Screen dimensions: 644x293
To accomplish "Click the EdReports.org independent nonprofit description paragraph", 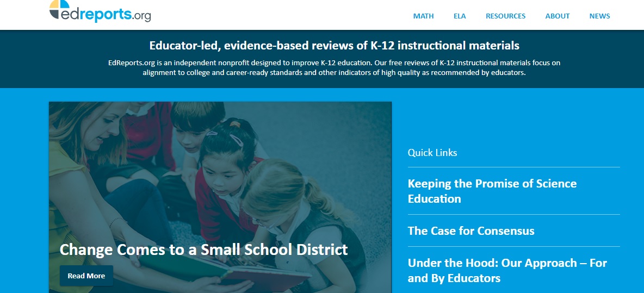I will click(x=335, y=68).
